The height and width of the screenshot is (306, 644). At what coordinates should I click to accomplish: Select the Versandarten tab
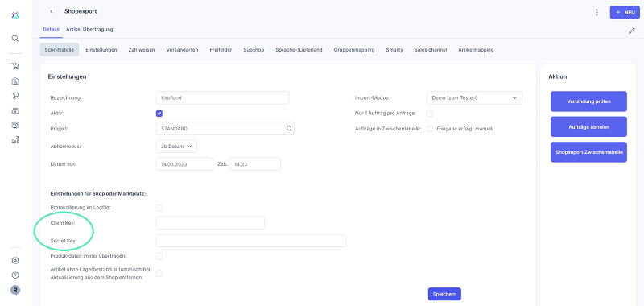coord(183,50)
